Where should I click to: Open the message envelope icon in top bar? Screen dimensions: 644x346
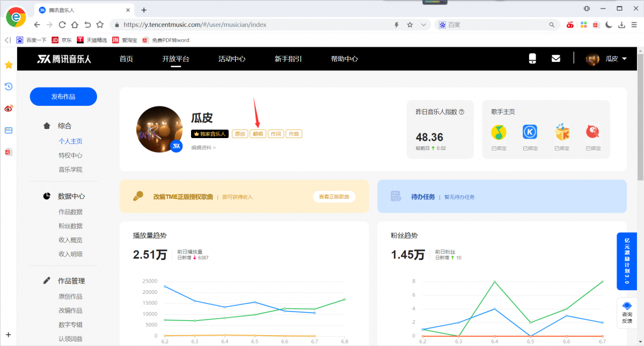[556, 59]
